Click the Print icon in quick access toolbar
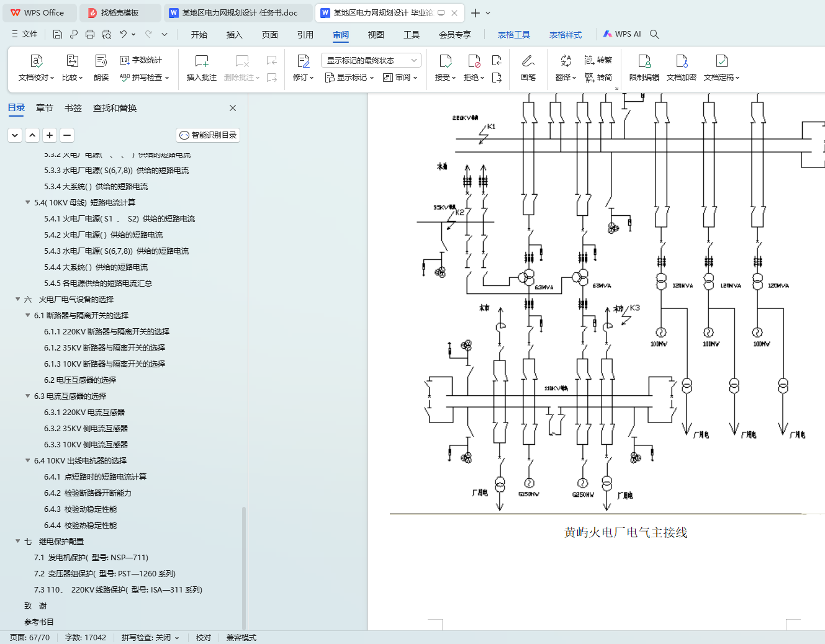 pyautogui.click(x=90, y=34)
